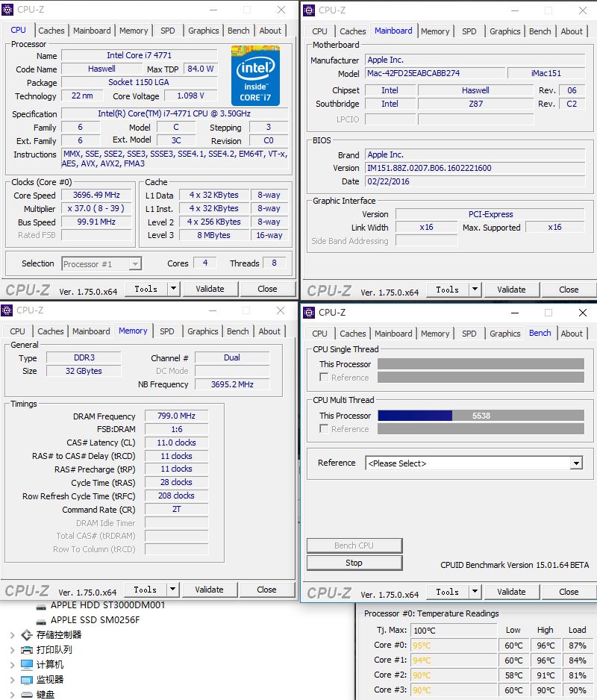Click the Model Mac-42FD25EABCABB274 field
Screen dimensions: 597x700
point(435,73)
